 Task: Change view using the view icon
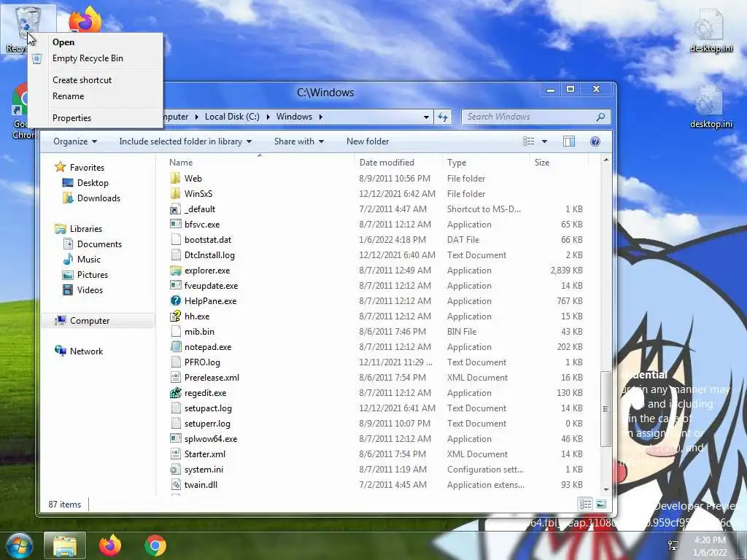(528, 141)
